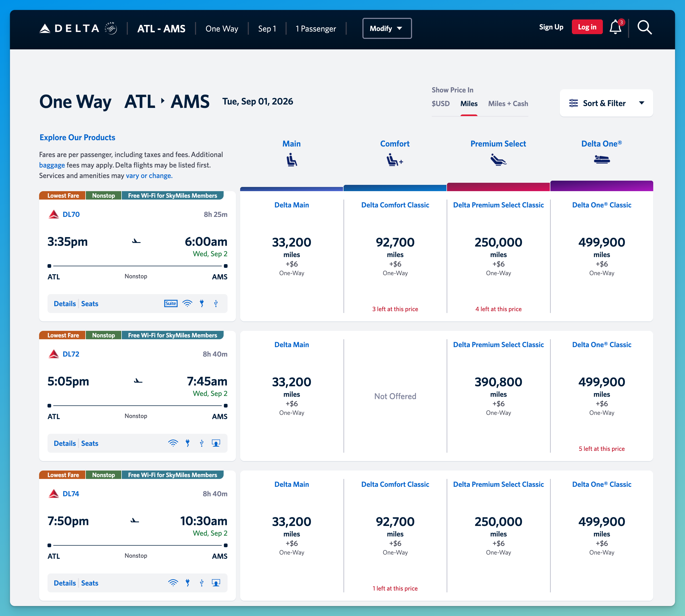Select the Miles price option
This screenshot has height=616, width=685.
coord(469,103)
